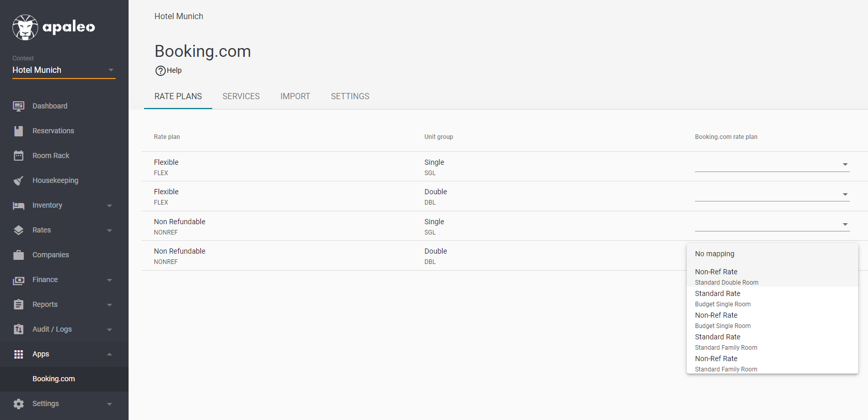868x420 pixels.
Task: Click the Settings gear icon
Action: click(19, 403)
